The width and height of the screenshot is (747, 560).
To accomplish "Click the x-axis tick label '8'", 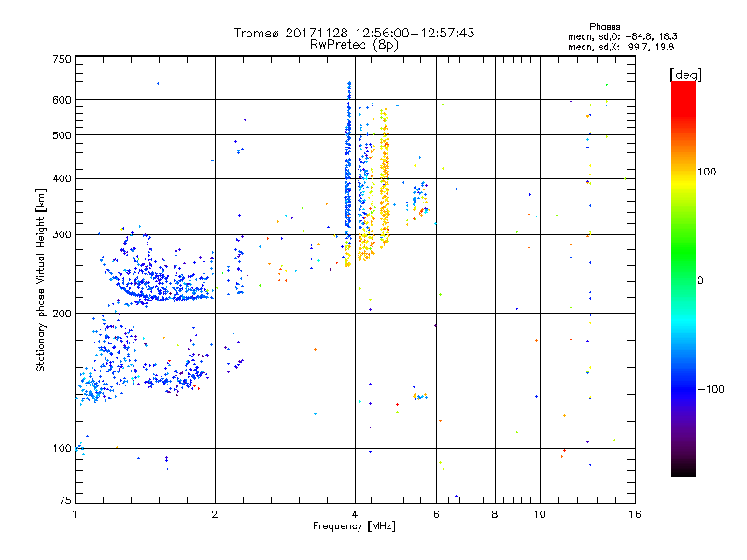I will point(495,514).
